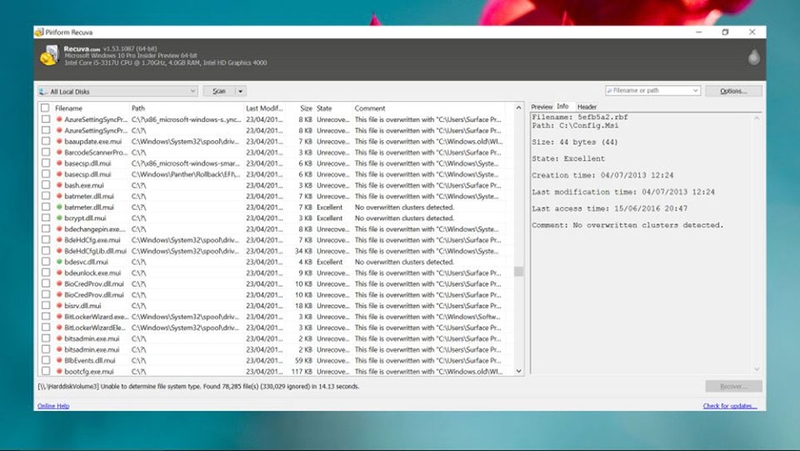The image size is (800, 451).
Task: Check the select-all checkbox in the header
Action: tap(45, 108)
